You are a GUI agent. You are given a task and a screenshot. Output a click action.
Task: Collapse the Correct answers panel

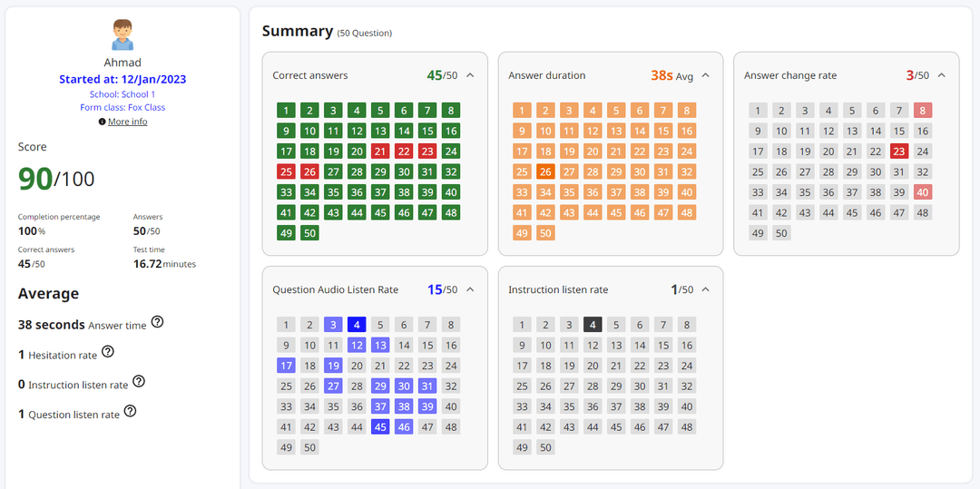tap(470, 75)
